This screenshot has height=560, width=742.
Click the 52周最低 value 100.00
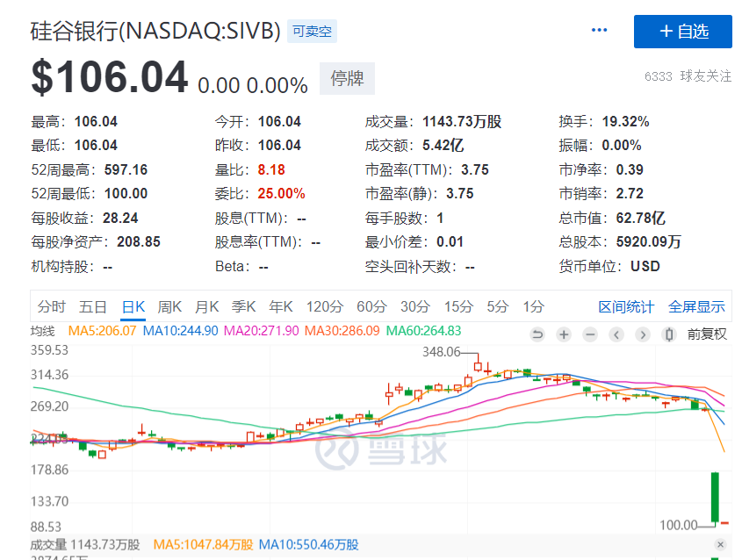(126, 193)
